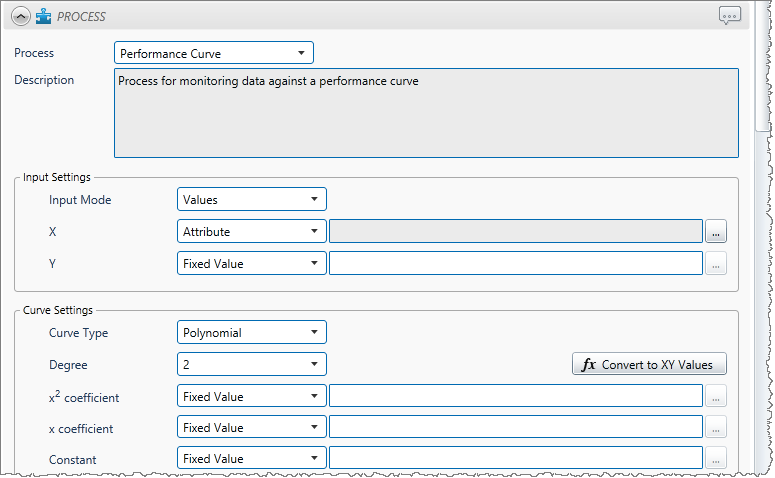Screen dimensions: 775x478
Task: Open the x² coefficient source dropdown
Action: click(251, 397)
